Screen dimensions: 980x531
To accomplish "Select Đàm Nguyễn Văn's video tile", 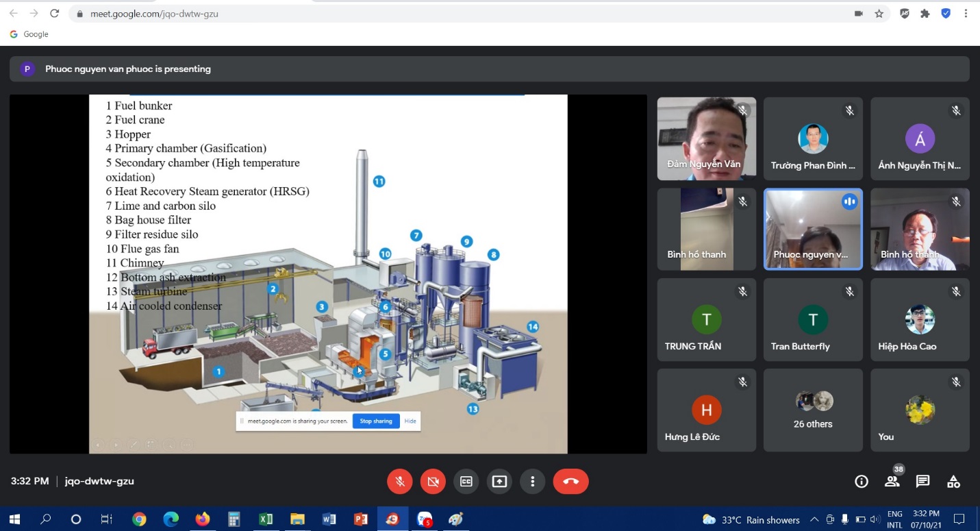I will tap(706, 139).
